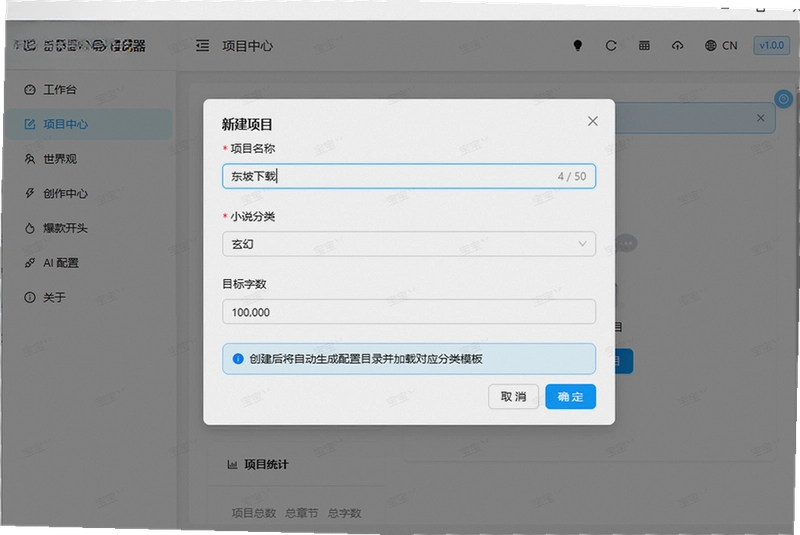The height and width of the screenshot is (535, 800).
Task: Click the refresh icon in header
Action: 611,45
